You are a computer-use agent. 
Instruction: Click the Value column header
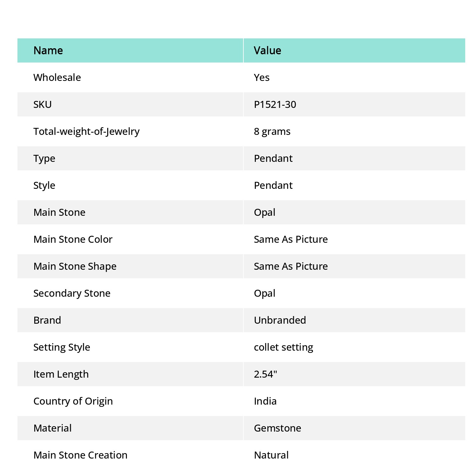[268, 50]
